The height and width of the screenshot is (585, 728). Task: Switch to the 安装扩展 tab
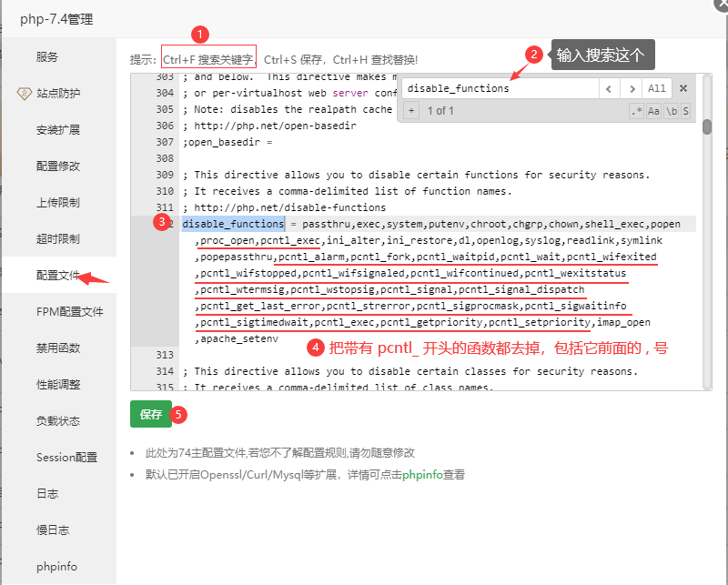coord(58,129)
